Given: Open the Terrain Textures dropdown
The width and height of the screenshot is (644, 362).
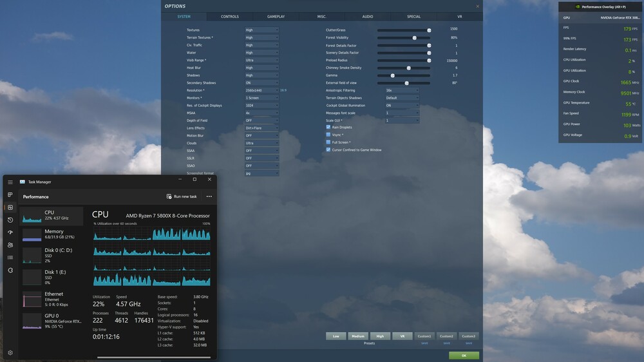Looking at the screenshot, I should (x=261, y=37).
